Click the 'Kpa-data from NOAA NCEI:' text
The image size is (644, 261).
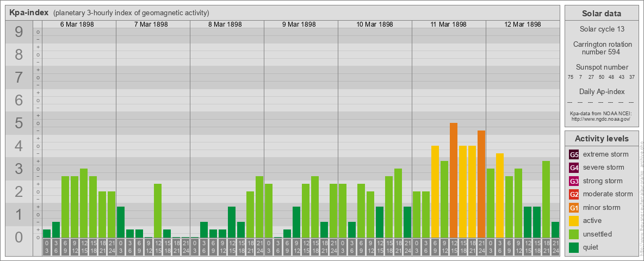pyautogui.click(x=601, y=113)
